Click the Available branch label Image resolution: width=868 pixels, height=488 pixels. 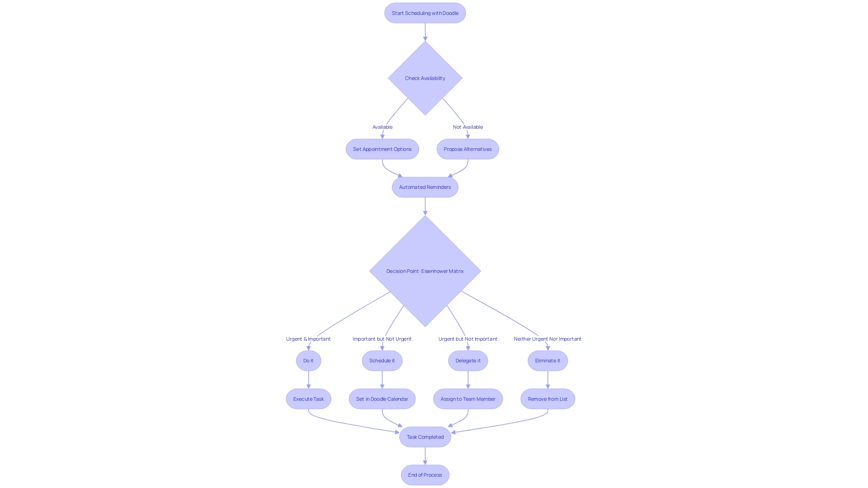click(x=382, y=127)
